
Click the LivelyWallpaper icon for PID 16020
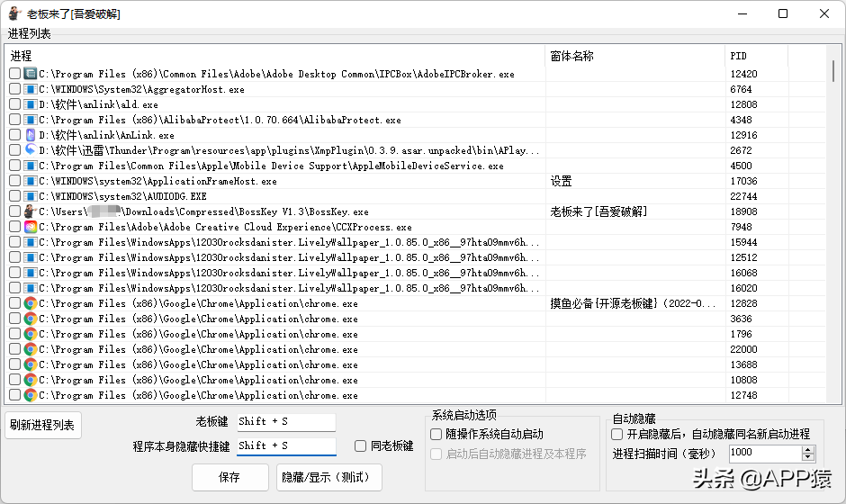[31, 288]
